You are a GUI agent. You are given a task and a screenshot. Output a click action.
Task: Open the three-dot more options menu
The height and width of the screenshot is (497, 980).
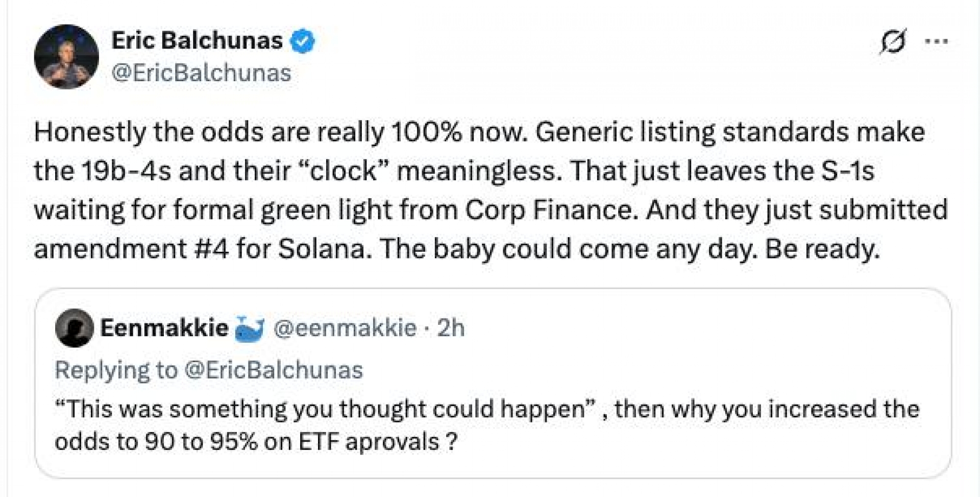(x=936, y=41)
